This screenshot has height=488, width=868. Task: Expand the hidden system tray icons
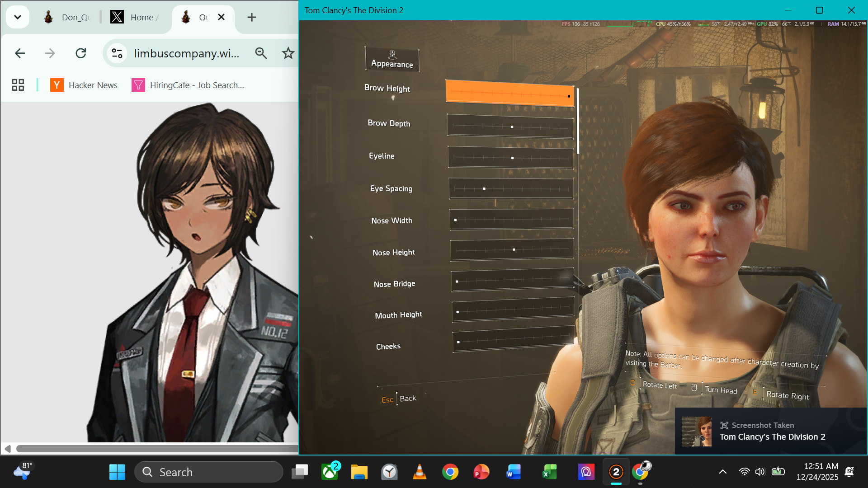coord(722,472)
